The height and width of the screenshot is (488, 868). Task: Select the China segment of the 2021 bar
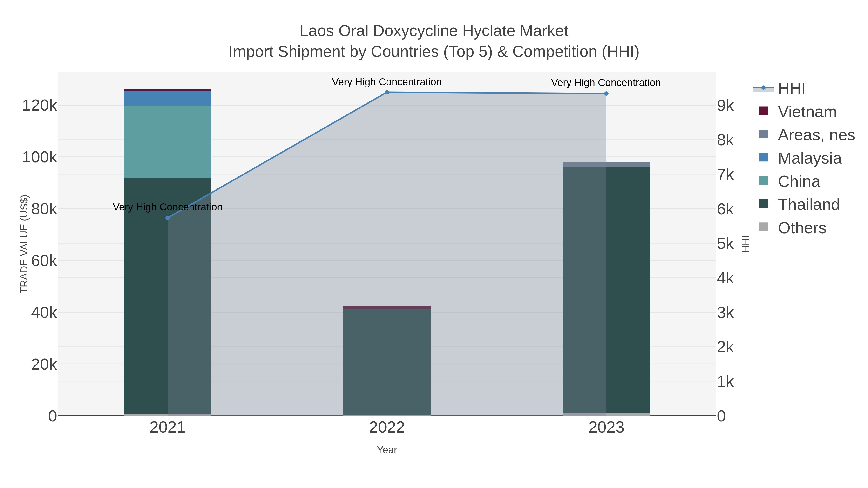pos(168,142)
